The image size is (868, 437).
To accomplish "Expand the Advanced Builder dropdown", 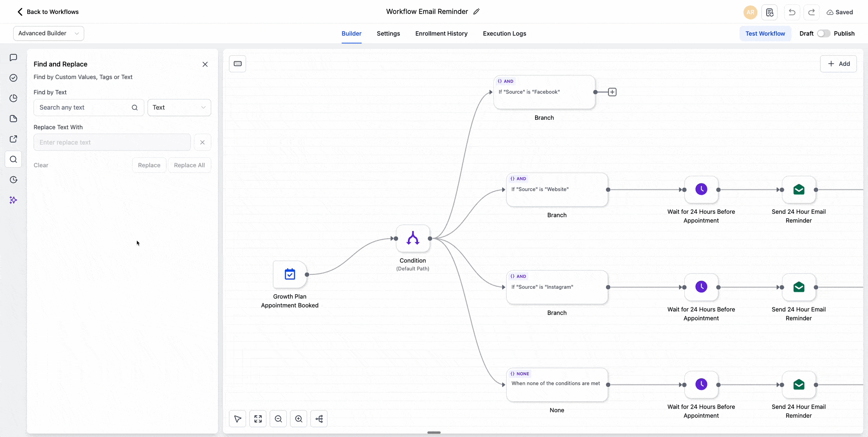I will (x=48, y=33).
